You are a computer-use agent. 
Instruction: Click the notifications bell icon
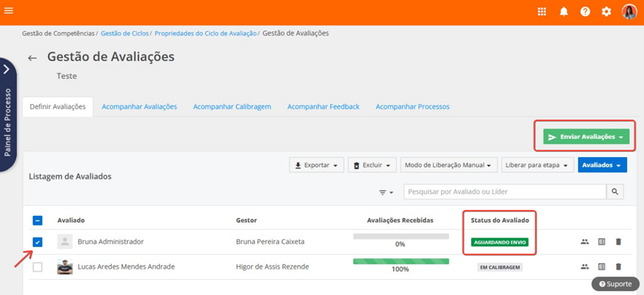(563, 12)
